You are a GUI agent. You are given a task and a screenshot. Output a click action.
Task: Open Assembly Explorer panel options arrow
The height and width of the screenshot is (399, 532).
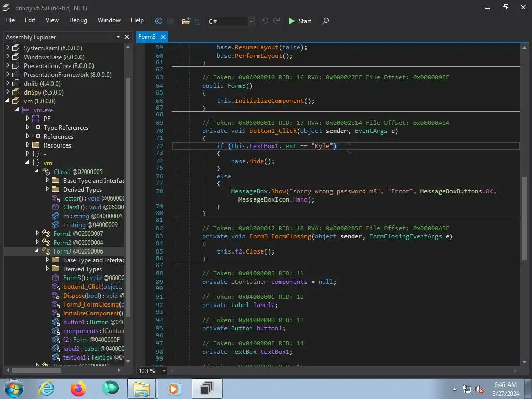pyautogui.click(x=118, y=37)
